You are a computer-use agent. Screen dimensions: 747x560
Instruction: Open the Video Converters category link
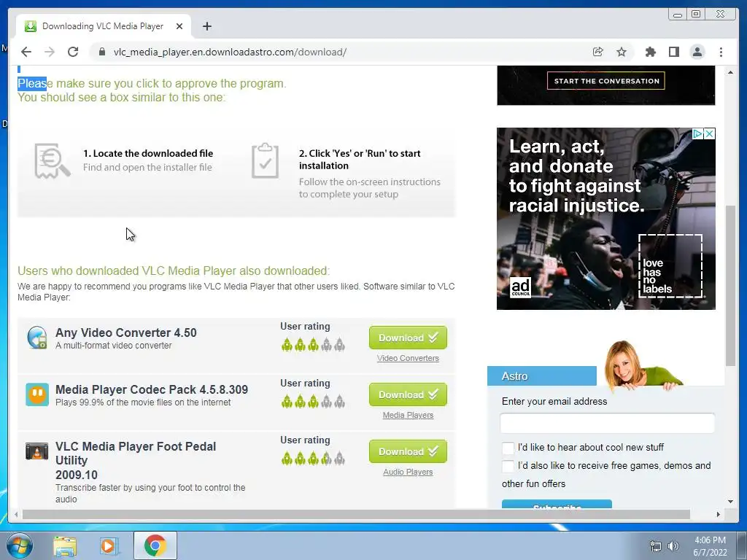[x=408, y=358]
